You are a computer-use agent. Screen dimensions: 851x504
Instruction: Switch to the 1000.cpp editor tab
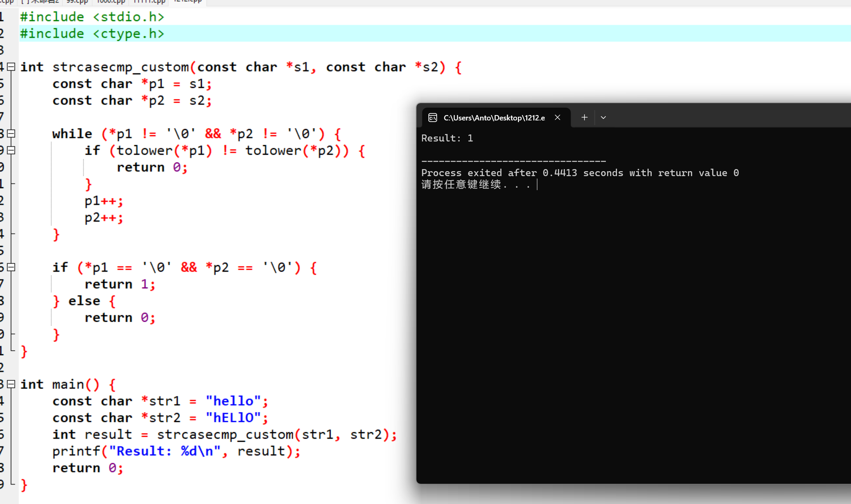coord(111,2)
